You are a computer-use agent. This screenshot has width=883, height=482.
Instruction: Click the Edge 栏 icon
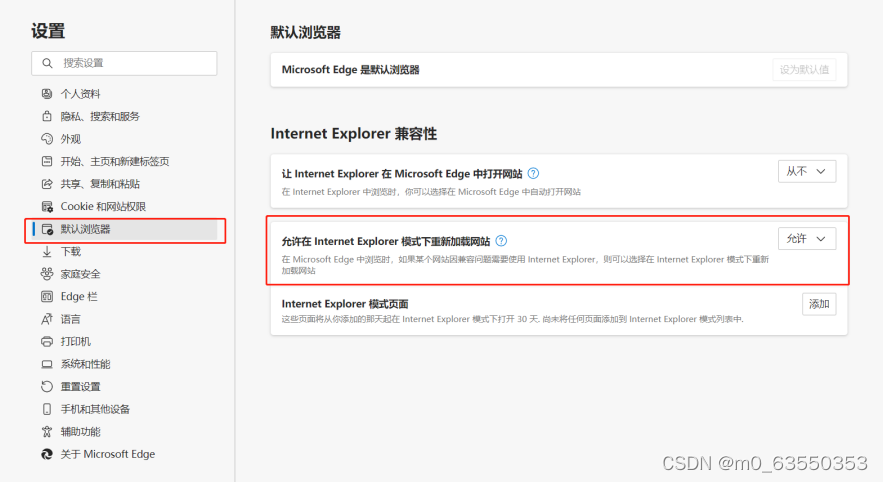(x=47, y=296)
